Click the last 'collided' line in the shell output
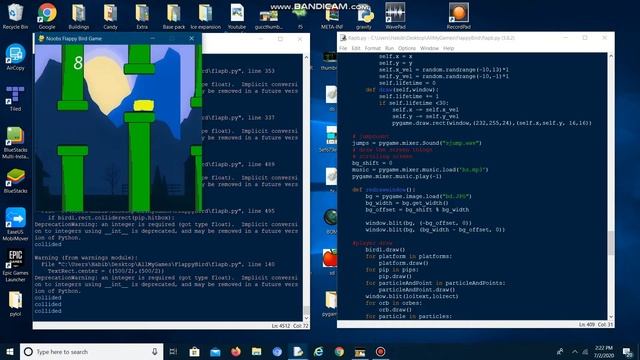 pos(48,311)
